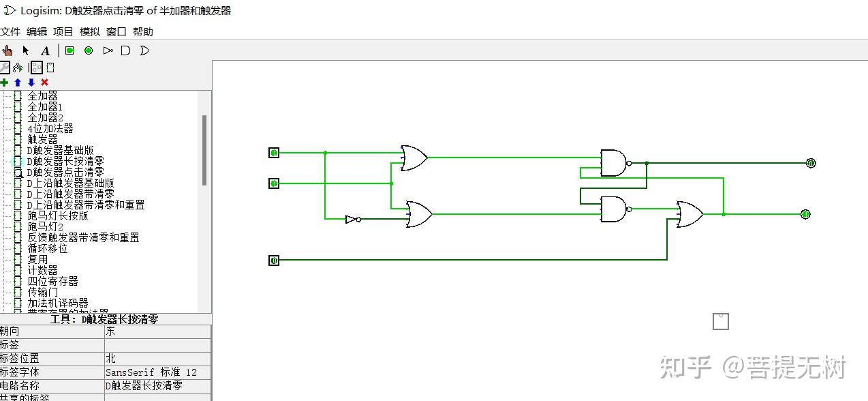
Task: Toggle the second input pin in the circuit
Action: (x=273, y=183)
